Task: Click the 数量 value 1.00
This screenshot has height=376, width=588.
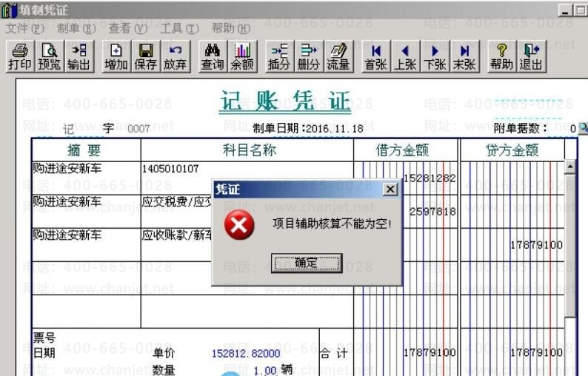Action: (265, 371)
